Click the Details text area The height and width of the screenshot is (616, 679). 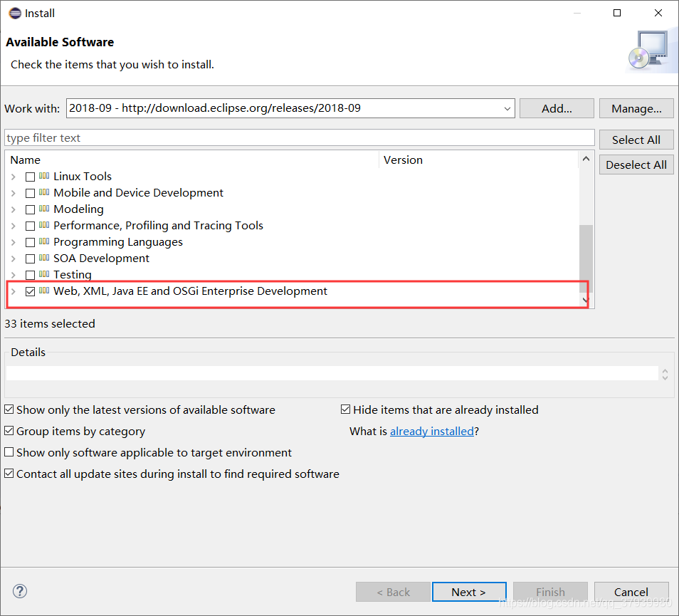pos(332,373)
